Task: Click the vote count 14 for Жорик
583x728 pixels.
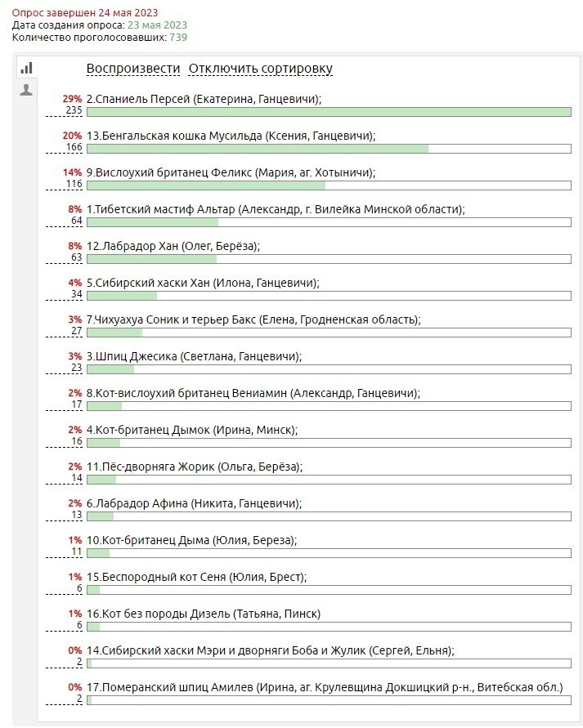Action: click(x=77, y=478)
